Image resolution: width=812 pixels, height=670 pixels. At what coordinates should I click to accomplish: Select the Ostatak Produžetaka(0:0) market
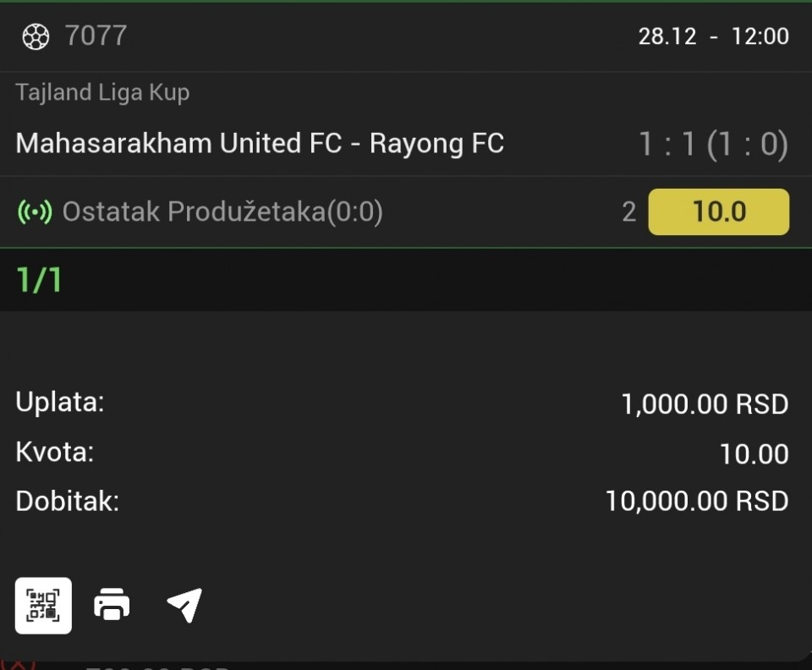click(x=222, y=211)
